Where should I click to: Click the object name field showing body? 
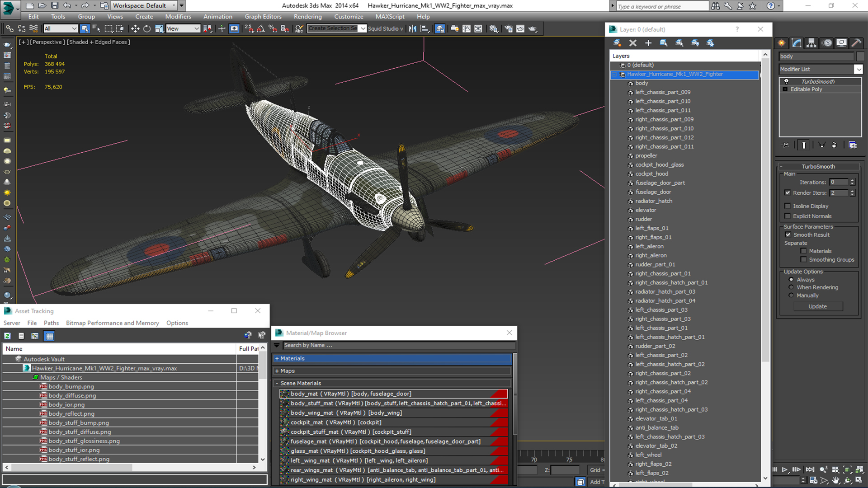coord(816,56)
